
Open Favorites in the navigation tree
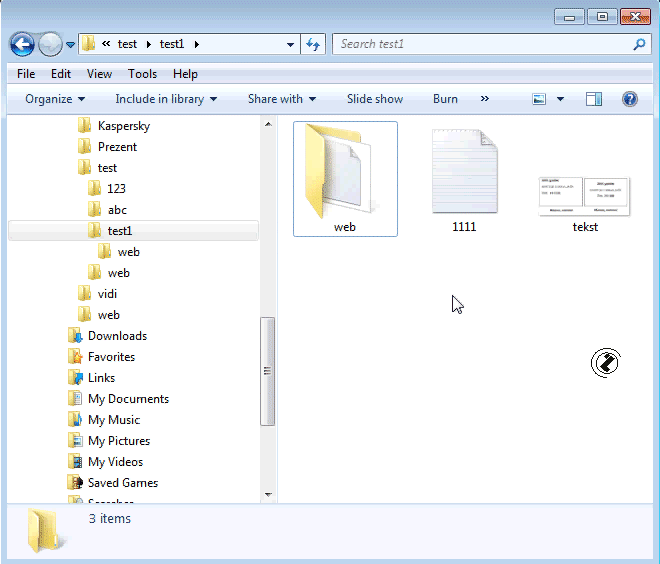pos(112,357)
